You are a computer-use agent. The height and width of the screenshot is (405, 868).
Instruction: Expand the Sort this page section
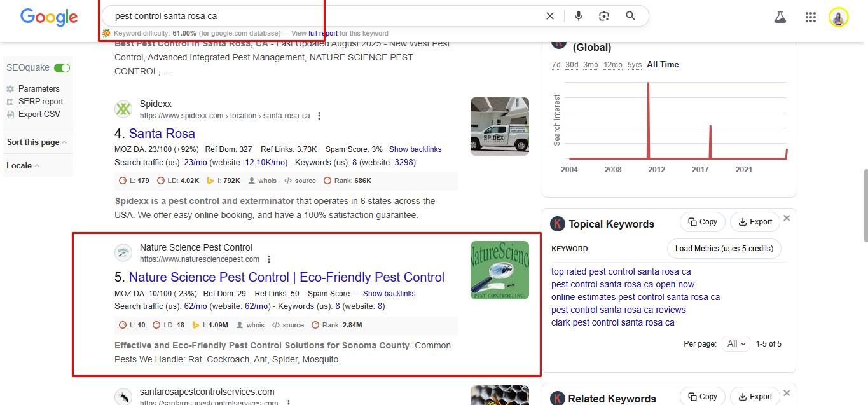pos(37,142)
